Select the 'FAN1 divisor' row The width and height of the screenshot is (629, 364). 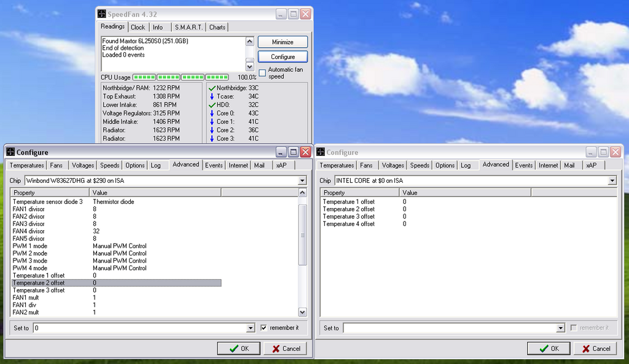tap(116, 209)
